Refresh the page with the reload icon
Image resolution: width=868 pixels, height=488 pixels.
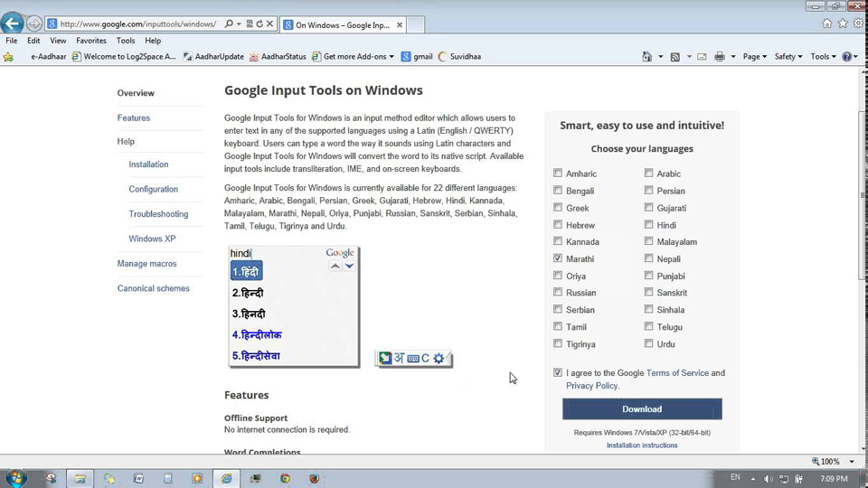(x=259, y=23)
